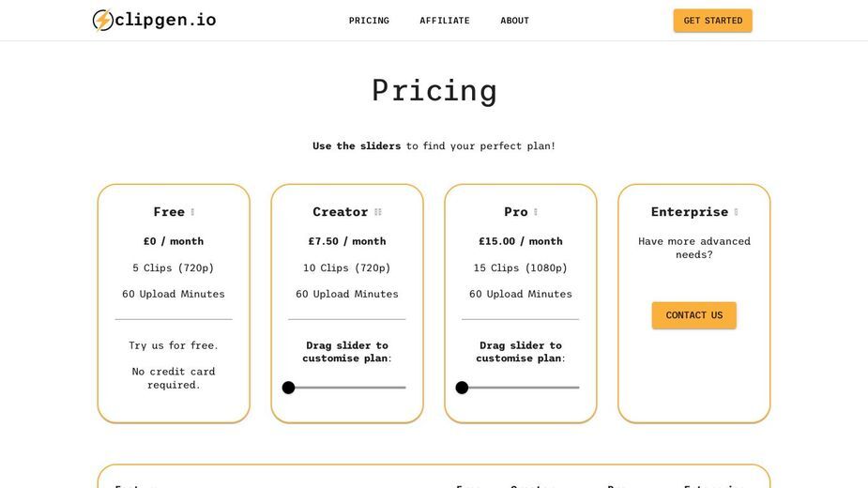
Task: Click the clipgen.io lightning bolt logo
Action: [103, 20]
